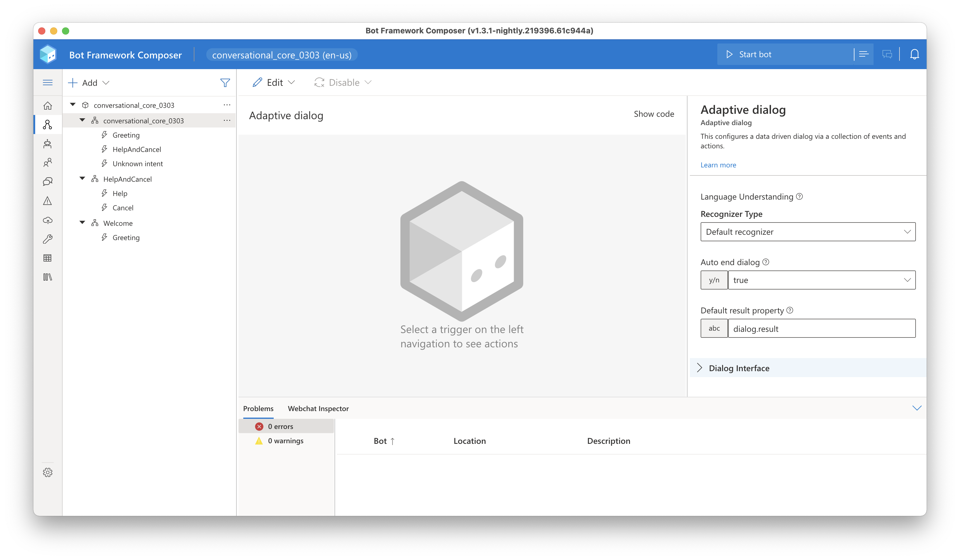Toggle the hamburger navigation menu
The width and height of the screenshot is (960, 560).
(x=48, y=83)
